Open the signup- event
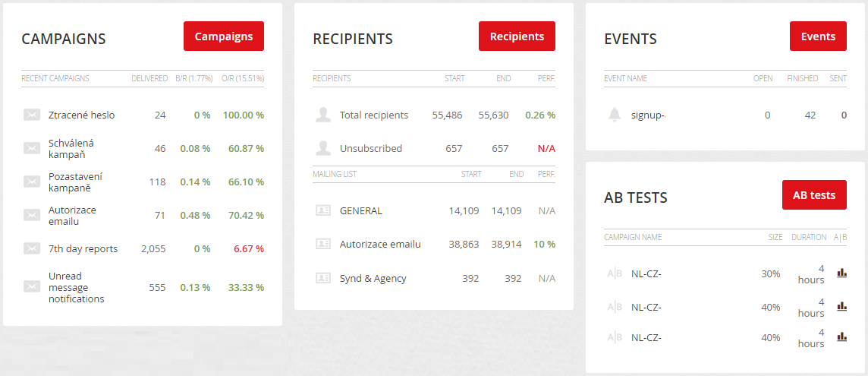Image resolution: width=868 pixels, height=376 pixels. tap(648, 115)
